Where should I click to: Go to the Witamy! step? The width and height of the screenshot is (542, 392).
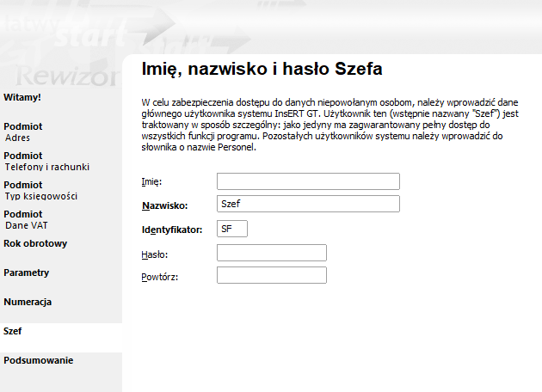tap(22, 97)
